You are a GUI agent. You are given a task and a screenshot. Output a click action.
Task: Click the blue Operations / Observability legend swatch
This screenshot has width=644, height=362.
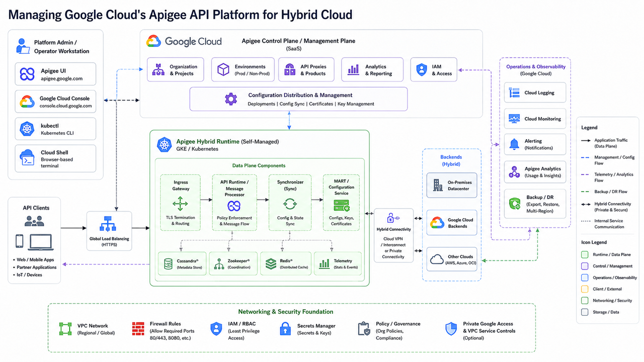pyautogui.click(x=585, y=278)
